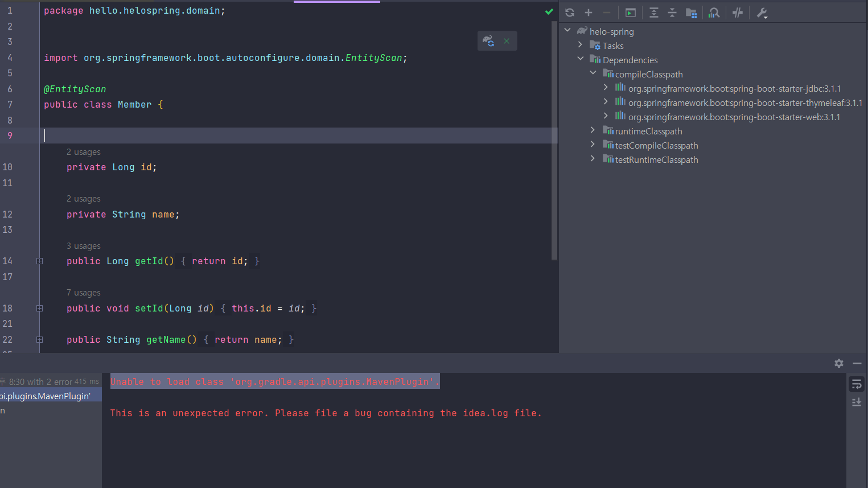Link a Gradle project with plus icon
868x488 pixels.
click(589, 13)
